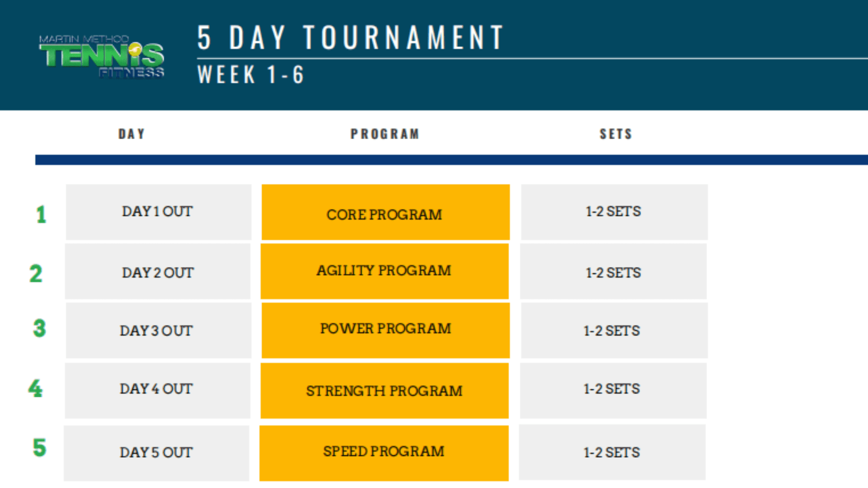Screen dimensions: 868x488
Task: Click the Martin Method Tennis Fitness logo
Action: click(x=102, y=57)
